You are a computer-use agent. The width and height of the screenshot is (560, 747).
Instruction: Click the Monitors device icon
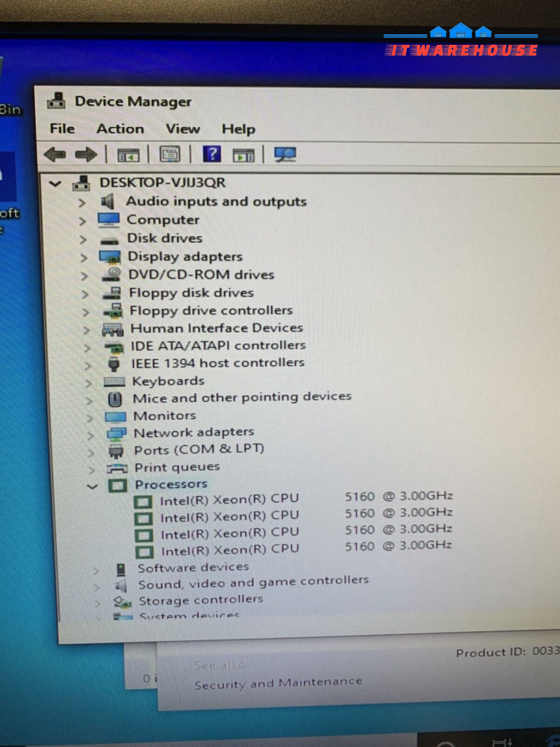[x=115, y=416]
